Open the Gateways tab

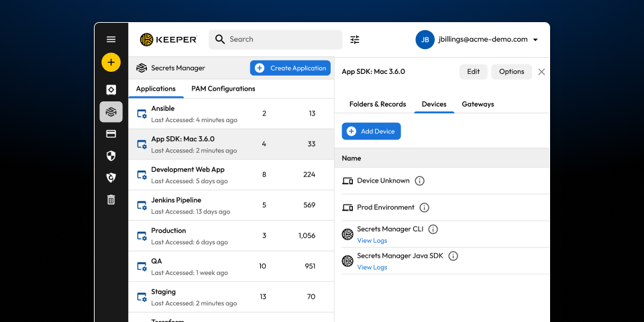click(478, 105)
